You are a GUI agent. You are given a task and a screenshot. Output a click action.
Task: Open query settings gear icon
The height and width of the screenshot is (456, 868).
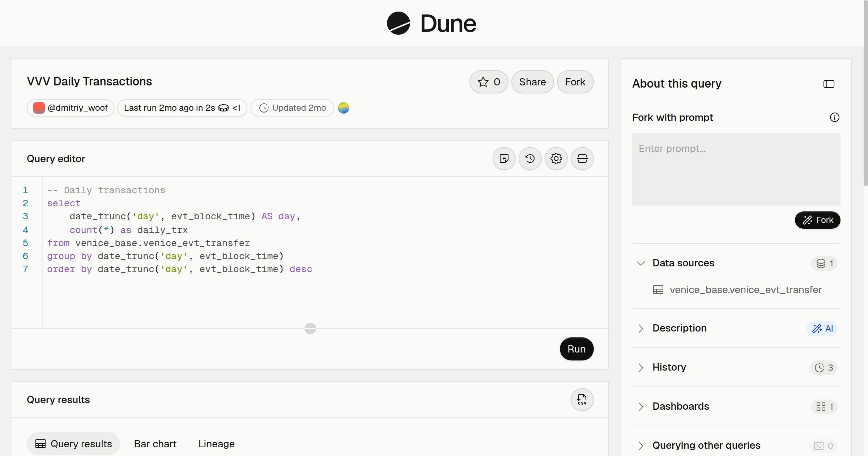click(556, 159)
